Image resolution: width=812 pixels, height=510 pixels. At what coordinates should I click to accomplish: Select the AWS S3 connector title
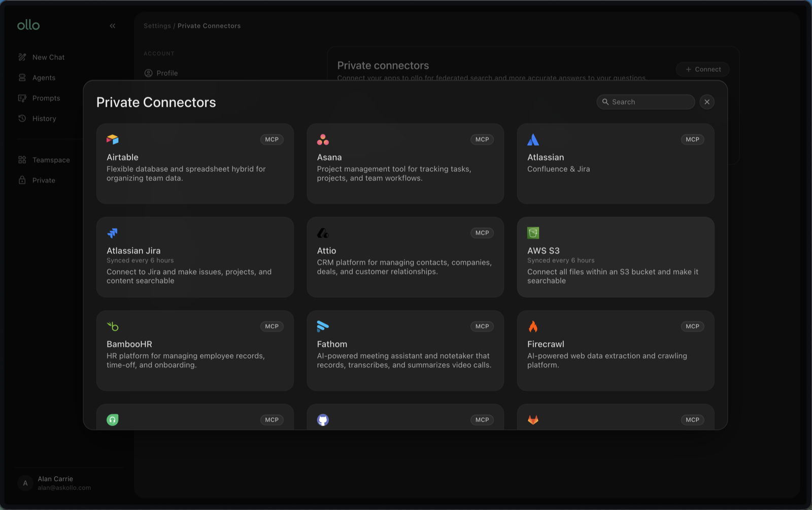(544, 251)
